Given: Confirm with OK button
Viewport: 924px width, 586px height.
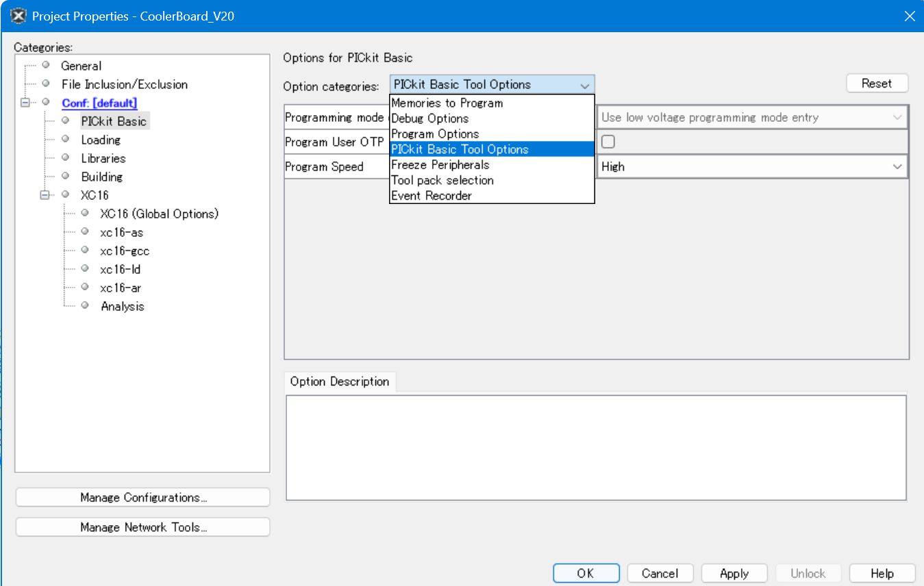Looking at the screenshot, I should click(586, 574).
